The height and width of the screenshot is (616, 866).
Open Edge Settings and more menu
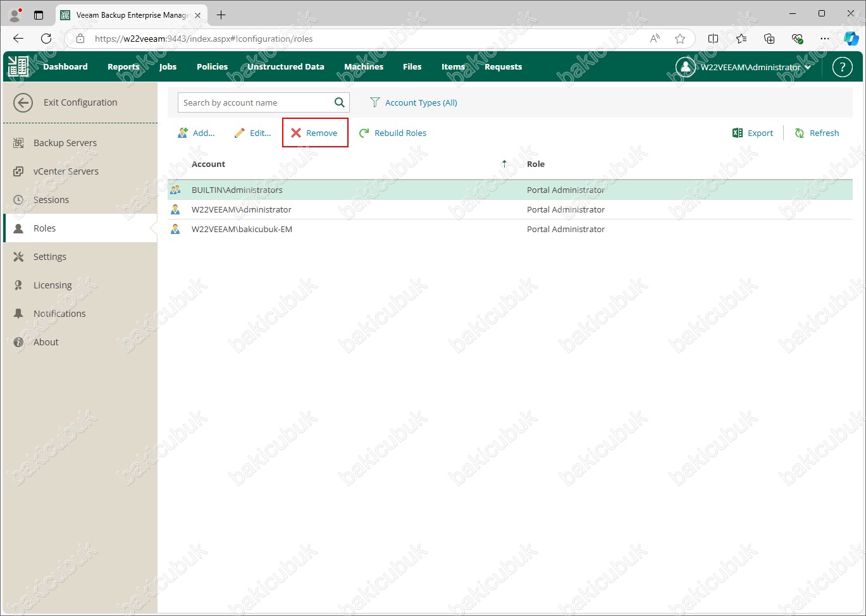(x=824, y=39)
